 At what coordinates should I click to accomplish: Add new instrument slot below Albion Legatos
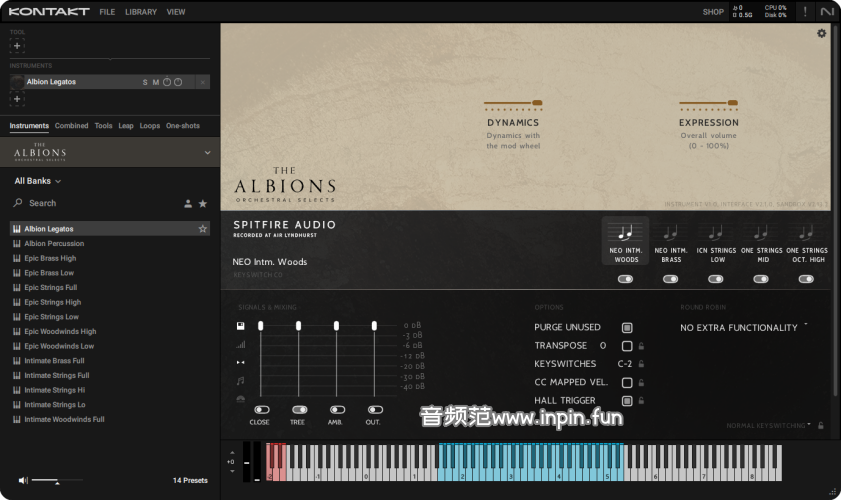17,99
